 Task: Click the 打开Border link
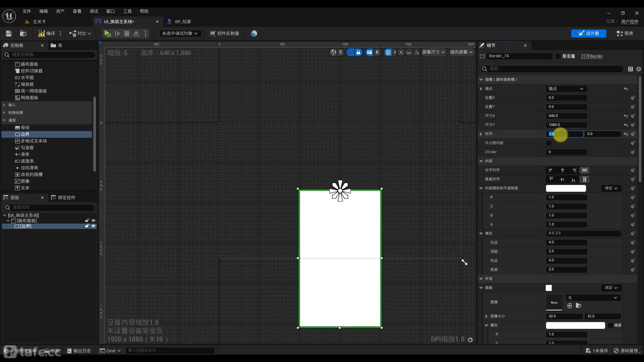tap(592, 56)
